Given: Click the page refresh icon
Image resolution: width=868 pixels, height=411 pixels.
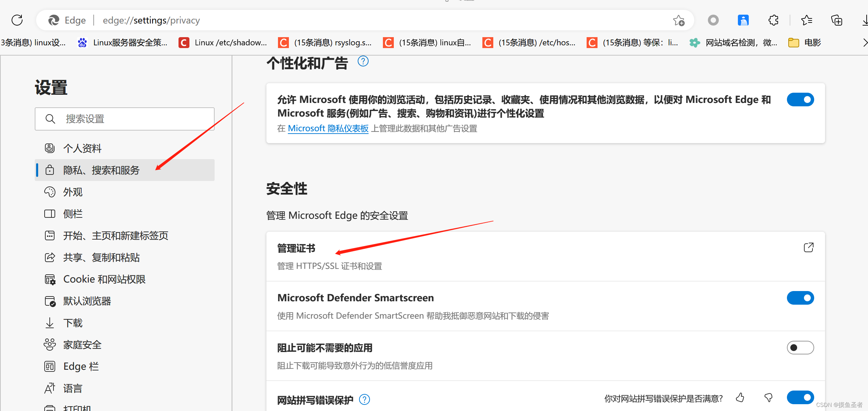Looking at the screenshot, I should pyautogui.click(x=17, y=20).
